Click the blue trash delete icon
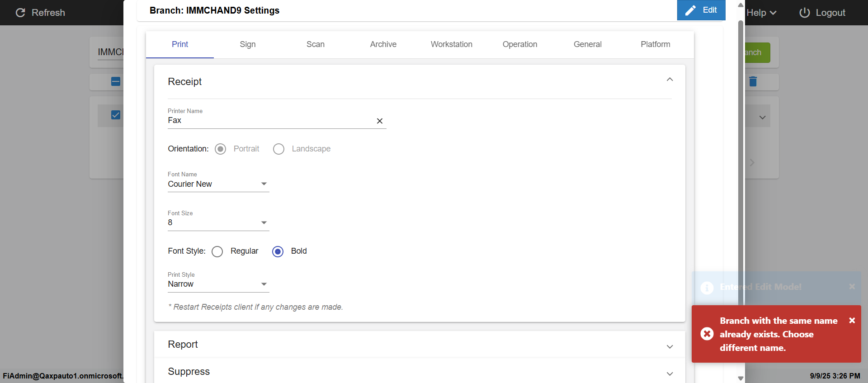Image resolution: width=868 pixels, height=383 pixels. [753, 81]
